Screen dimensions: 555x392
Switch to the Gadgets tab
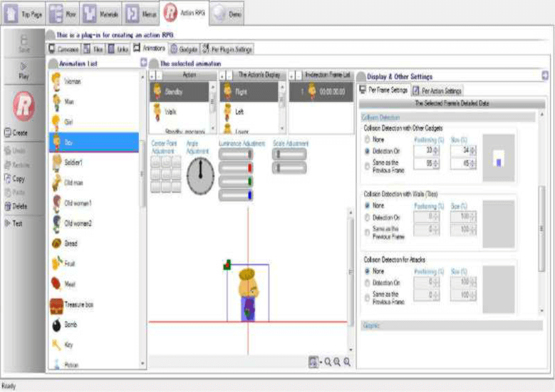(184, 48)
